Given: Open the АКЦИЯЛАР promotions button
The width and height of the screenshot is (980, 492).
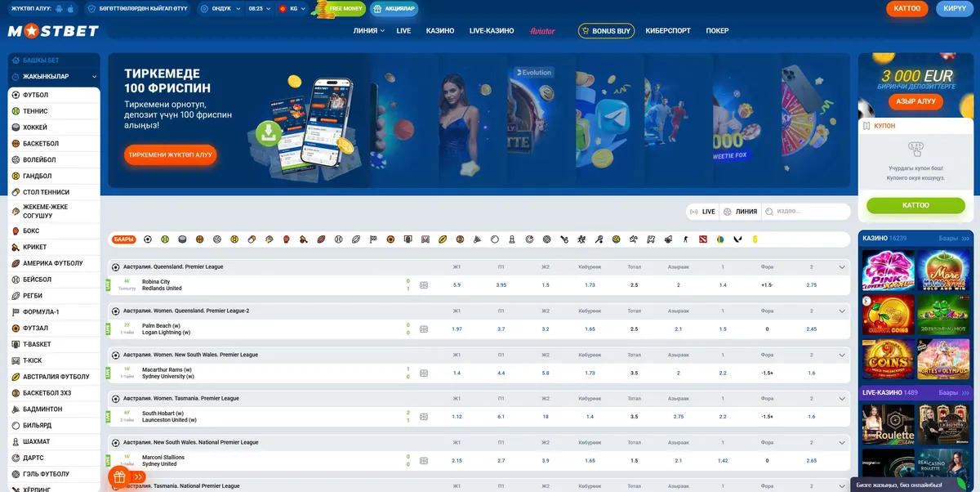Looking at the screenshot, I should (x=394, y=9).
